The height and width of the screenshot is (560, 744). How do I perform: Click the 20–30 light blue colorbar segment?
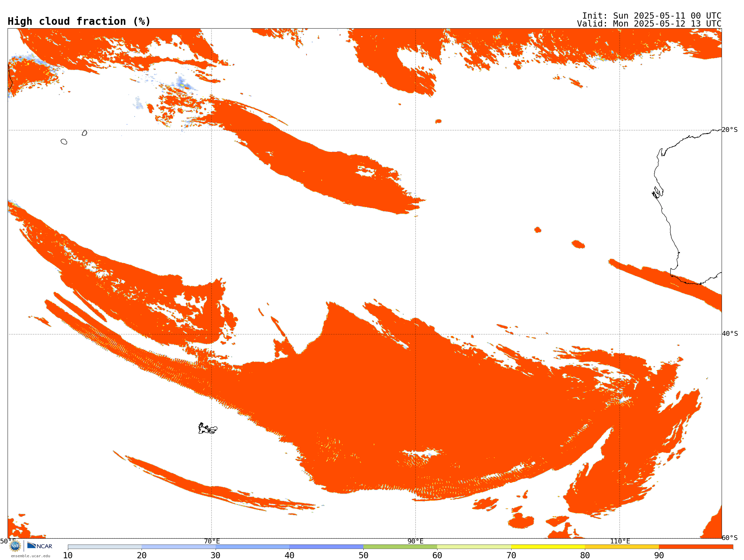coord(178,547)
